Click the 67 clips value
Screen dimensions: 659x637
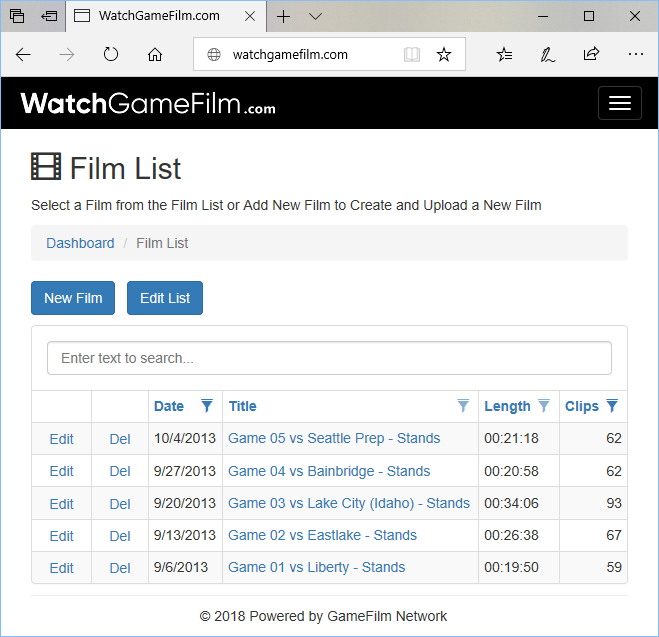click(614, 535)
